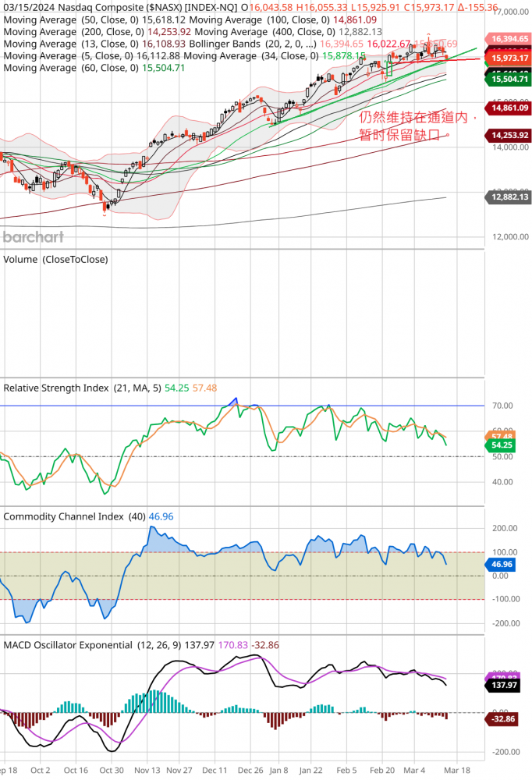The width and height of the screenshot is (532, 780).
Task: Click the 14,861.09 moving average price tag
Action: click(509, 108)
